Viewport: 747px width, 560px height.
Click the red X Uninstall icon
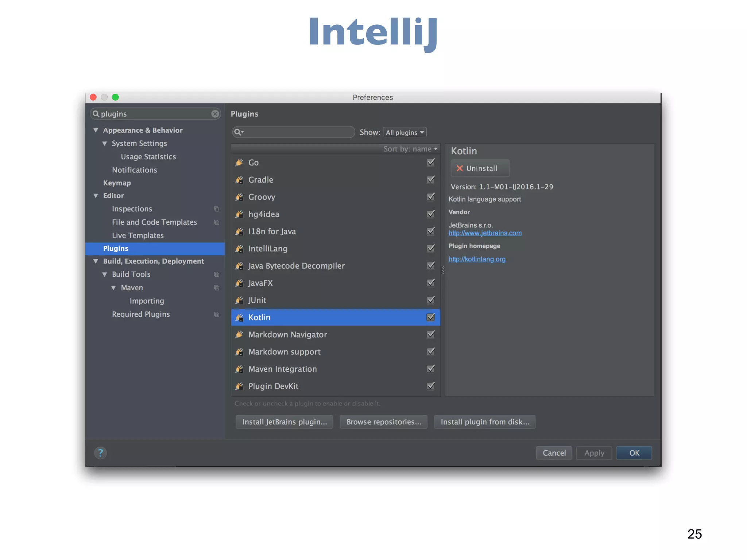pos(460,168)
